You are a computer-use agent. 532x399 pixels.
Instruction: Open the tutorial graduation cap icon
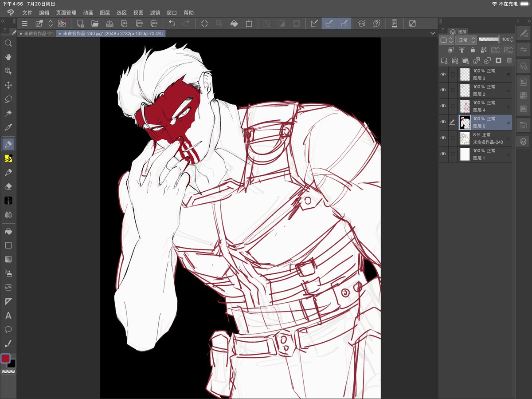point(362,24)
